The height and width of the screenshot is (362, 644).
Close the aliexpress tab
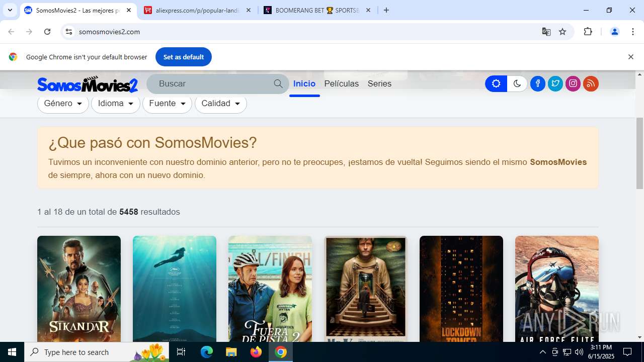(249, 10)
